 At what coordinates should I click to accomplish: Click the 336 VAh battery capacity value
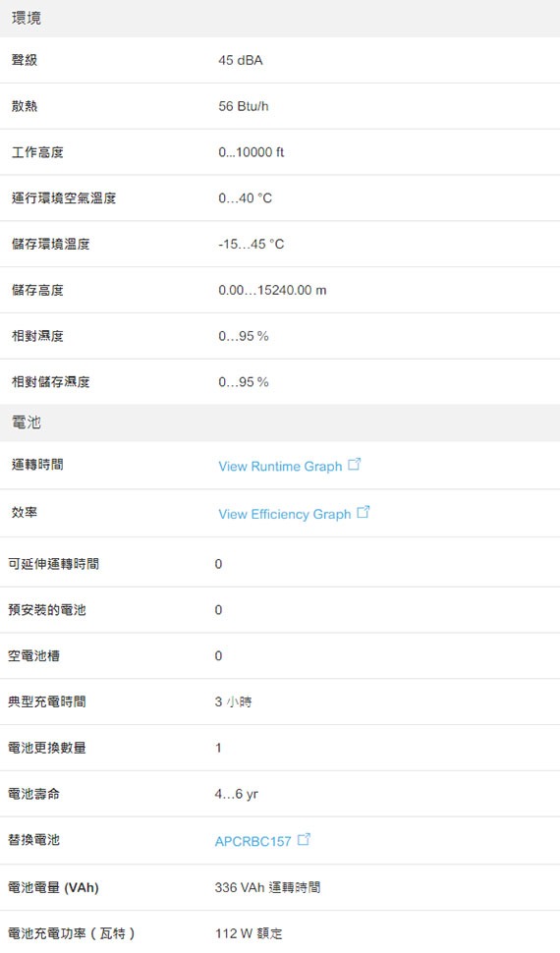(x=267, y=887)
